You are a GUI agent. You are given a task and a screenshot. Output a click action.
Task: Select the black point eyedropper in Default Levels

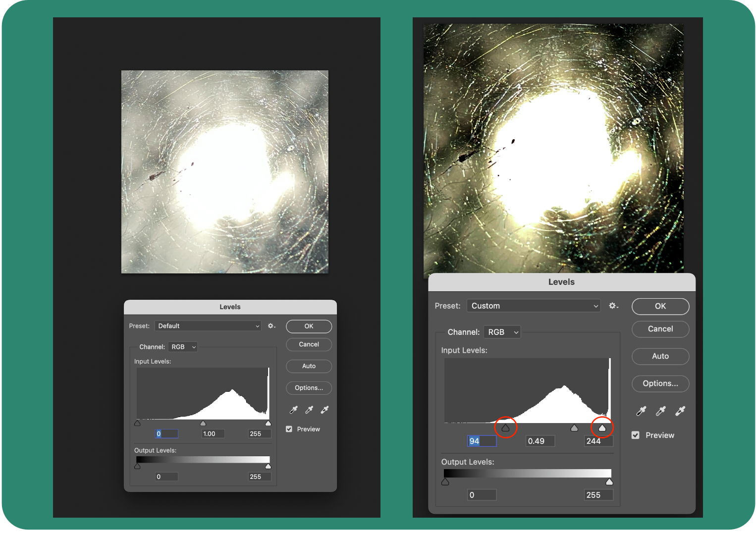[293, 410]
